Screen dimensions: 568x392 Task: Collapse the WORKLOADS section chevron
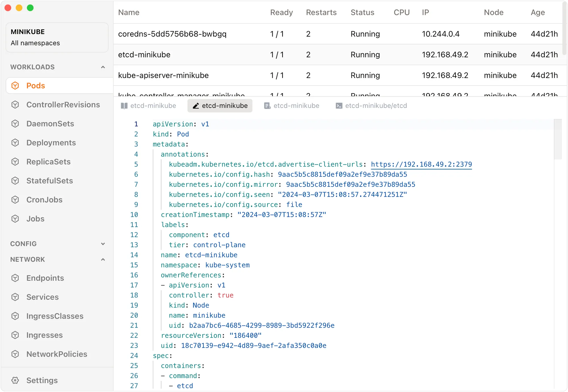(103, 67)
